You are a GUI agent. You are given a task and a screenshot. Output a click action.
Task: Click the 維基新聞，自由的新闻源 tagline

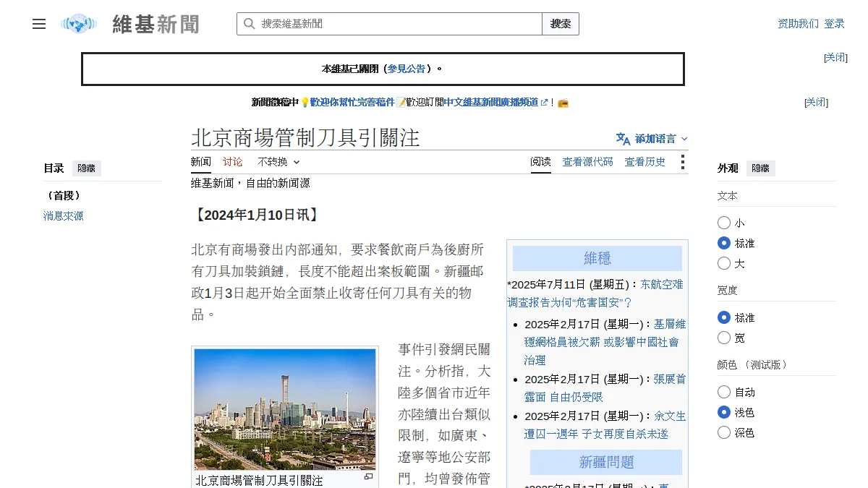coord(250,183)
